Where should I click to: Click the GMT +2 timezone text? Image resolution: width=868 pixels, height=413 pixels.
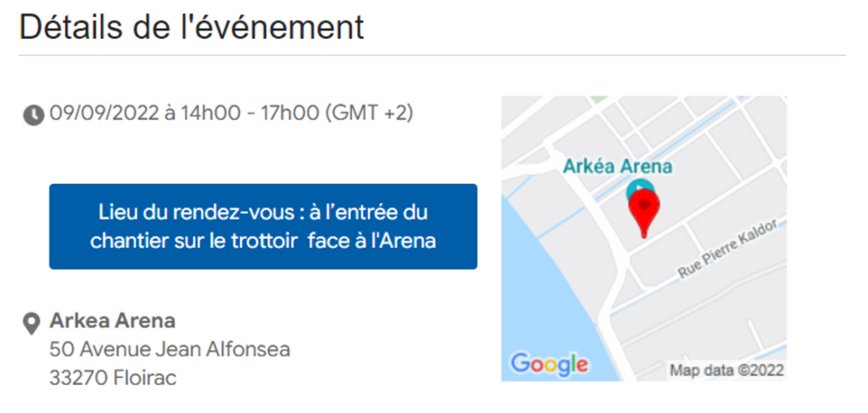pyautogui.click(x=369, y=114)
